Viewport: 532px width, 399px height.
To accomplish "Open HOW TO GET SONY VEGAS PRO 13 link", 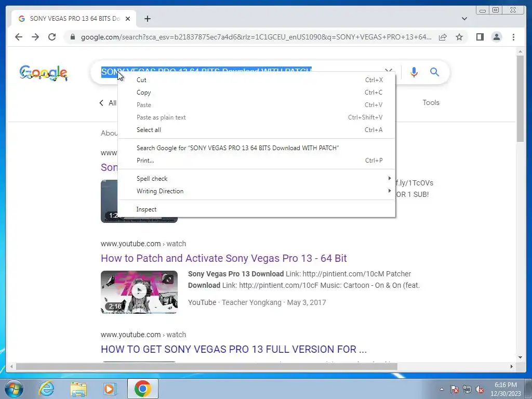I will coord(234,349).
